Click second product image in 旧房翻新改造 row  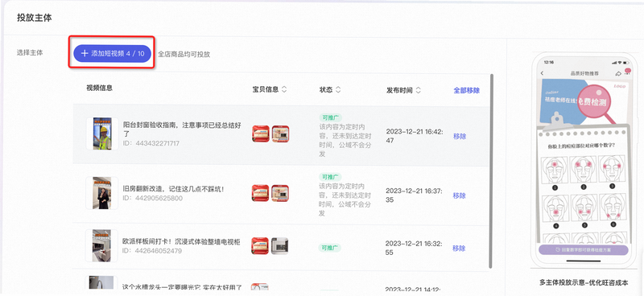(280, 193)
